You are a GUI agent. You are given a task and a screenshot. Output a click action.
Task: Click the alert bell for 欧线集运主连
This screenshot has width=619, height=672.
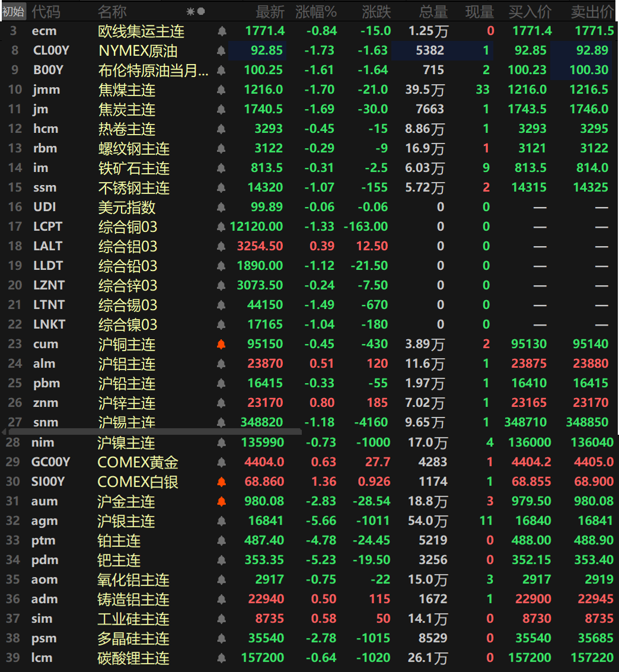tap(221, 31)
